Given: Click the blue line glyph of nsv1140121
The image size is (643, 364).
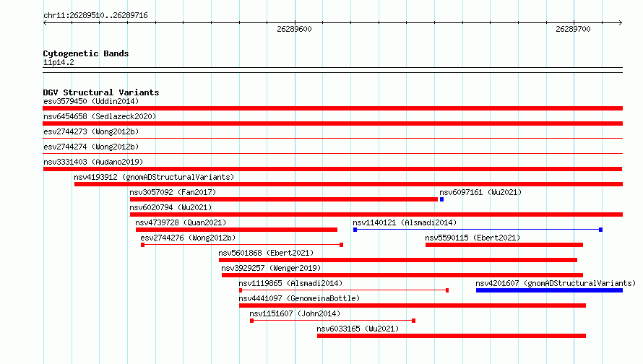Looking at the screenshot, I should pos(478,230).
